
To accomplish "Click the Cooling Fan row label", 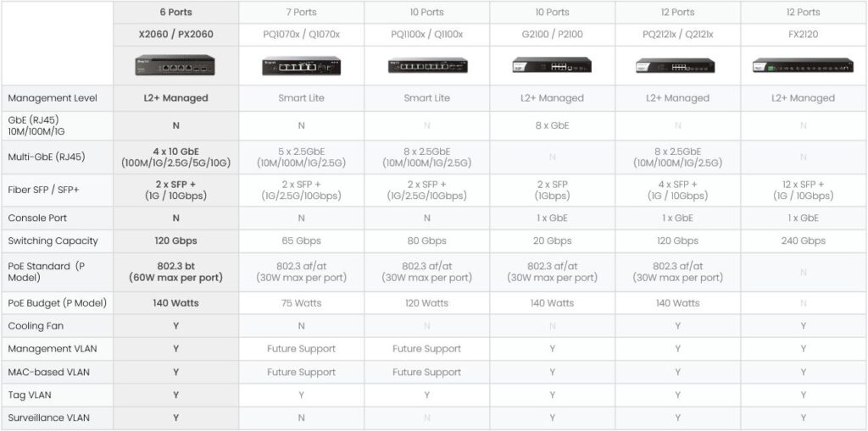I will [x=36, y=326].
